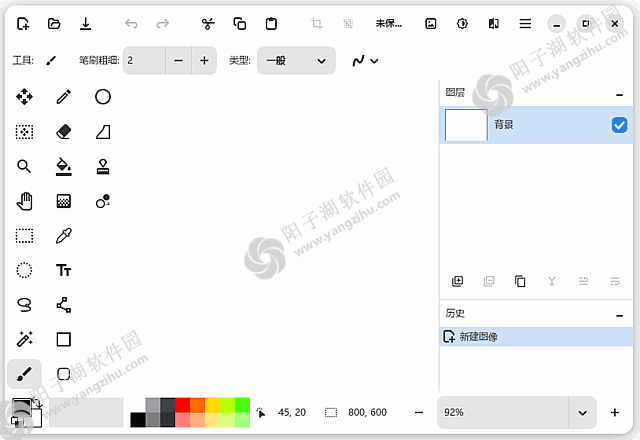Viewport: 640px width, 440px height.
Task: Click the 未保... document title
Action: 389,24
